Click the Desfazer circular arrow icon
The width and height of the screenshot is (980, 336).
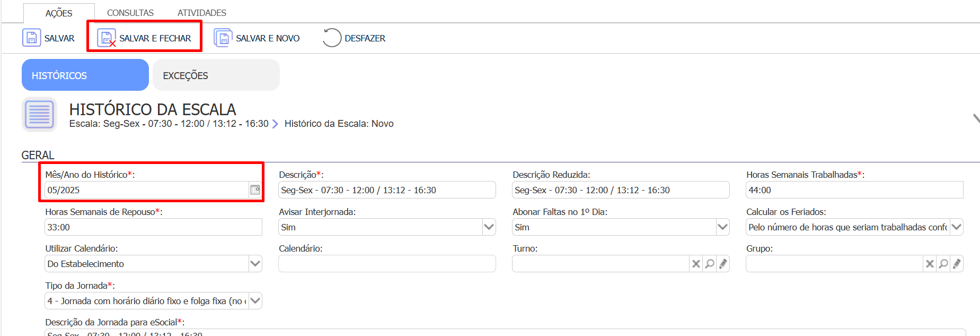[x=332, y=38]
